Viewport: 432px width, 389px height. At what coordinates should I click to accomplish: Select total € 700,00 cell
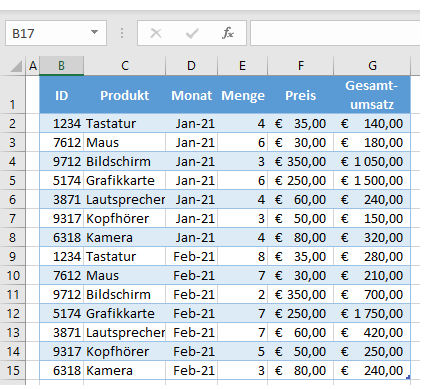point(372,294)
